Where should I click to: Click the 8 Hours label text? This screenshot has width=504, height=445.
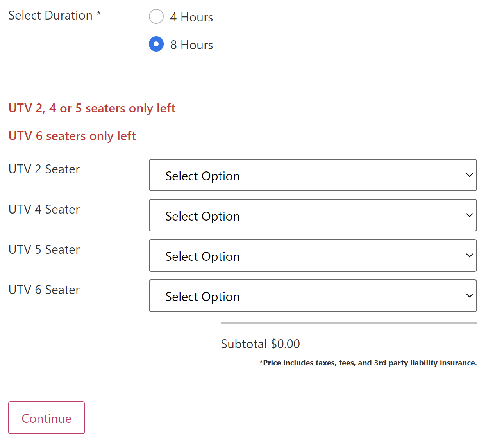pos(191,44)
